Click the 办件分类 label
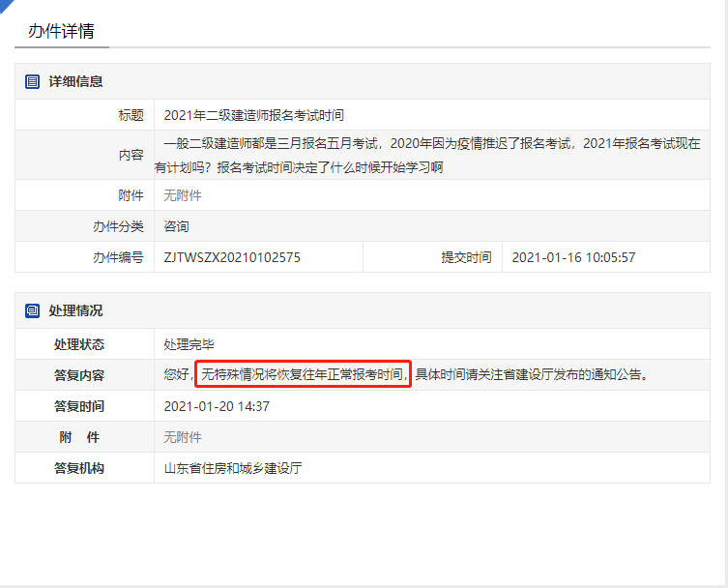728x588 pixels. (x=118, y=226)
